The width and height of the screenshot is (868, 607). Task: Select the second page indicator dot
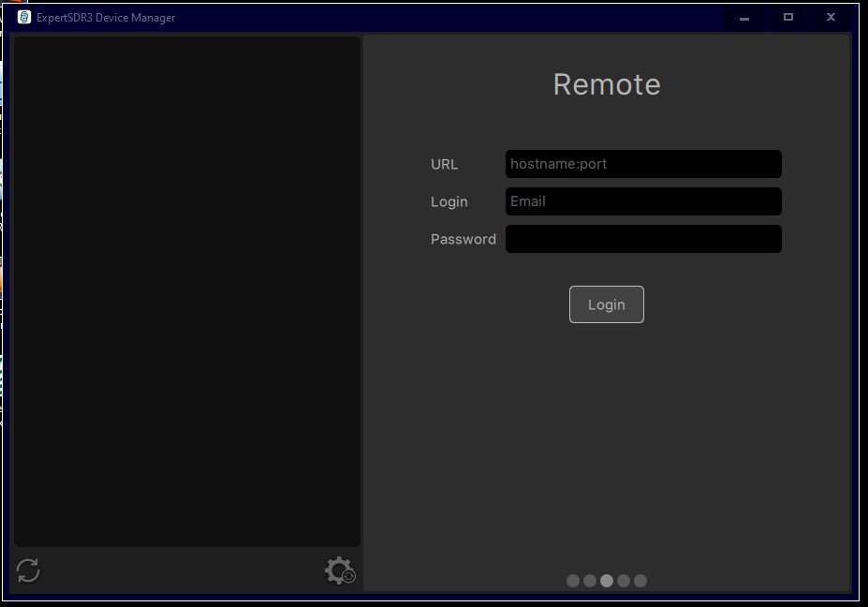pyautogui.click(x=590, y=581)
